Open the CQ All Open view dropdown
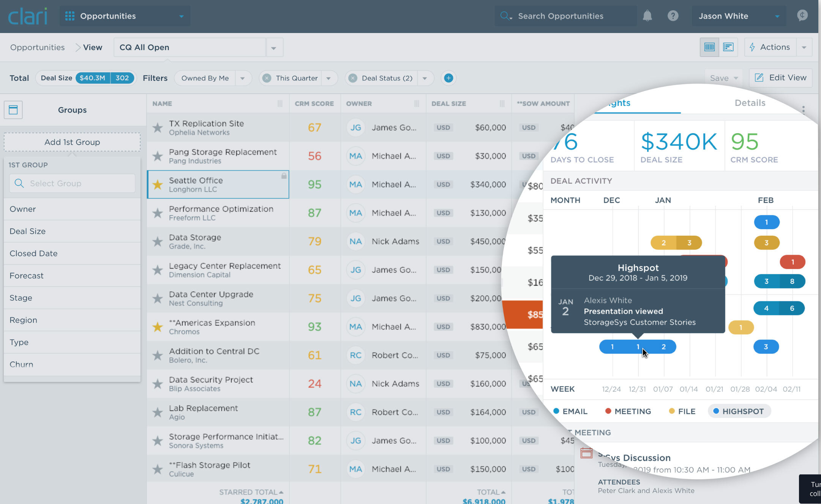Viewport: 821px width, 504px height. (274, 47)
